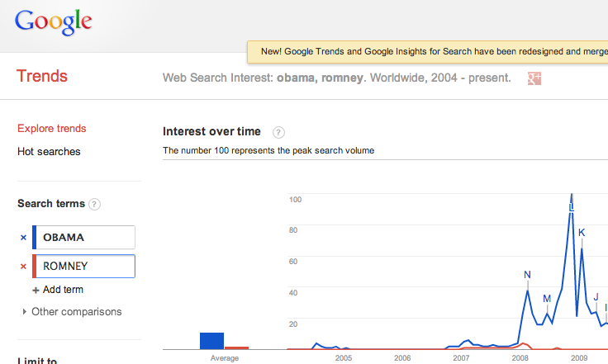Open the Interest over time help icon
The image size is (608, 364).
(278, 132)
